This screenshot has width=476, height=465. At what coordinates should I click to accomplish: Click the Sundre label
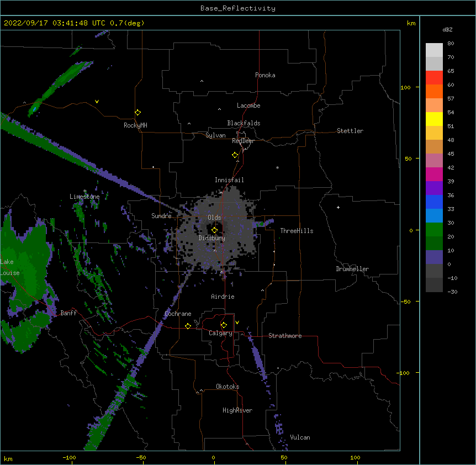[161, 216]
